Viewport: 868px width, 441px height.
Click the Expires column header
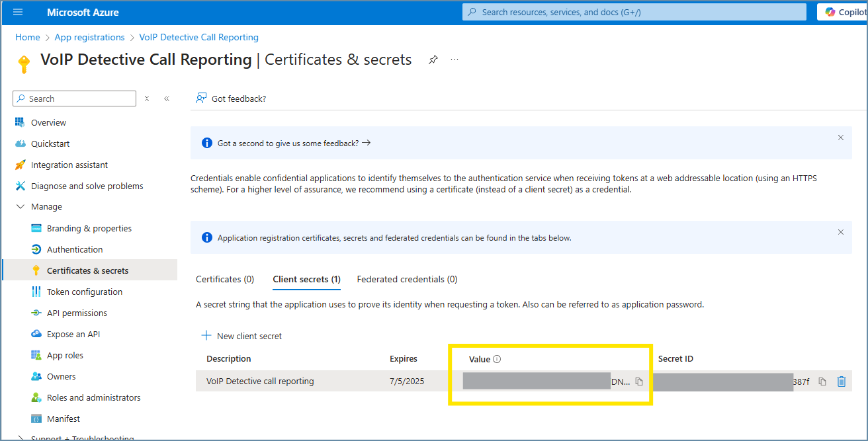pos(404,359)
